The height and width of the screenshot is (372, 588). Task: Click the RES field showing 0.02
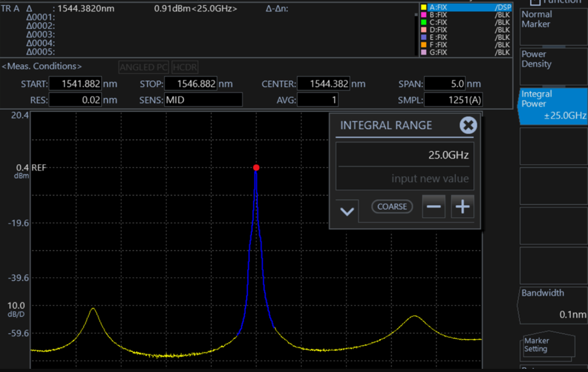click(x=75, y=100)
